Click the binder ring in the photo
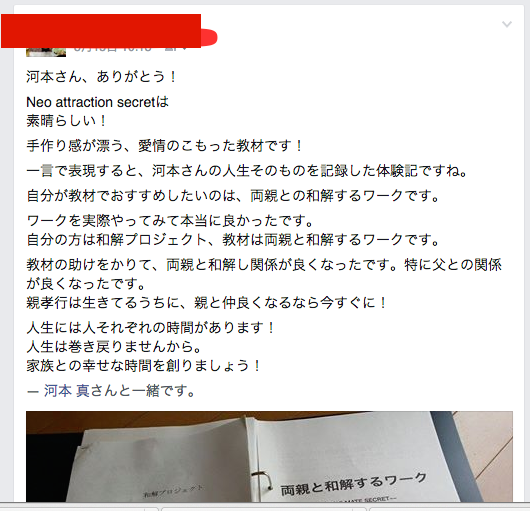The image size is (530, 511). tap(262, 481)
